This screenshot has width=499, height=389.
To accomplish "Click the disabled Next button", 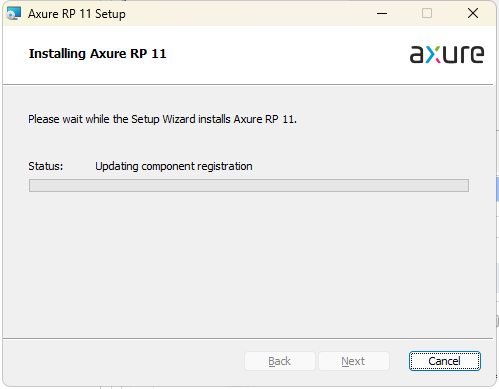I will [x=354, y=361].
